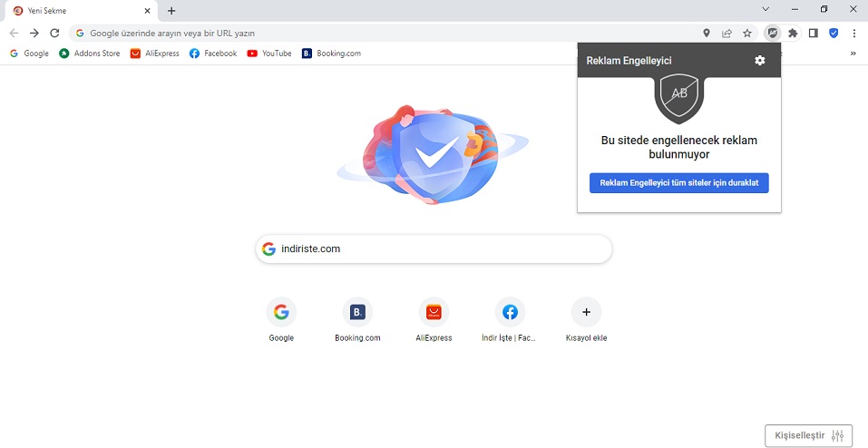Reload the current page
The width and height of the screenshot is (868, 448).
[x=54, y=34]
